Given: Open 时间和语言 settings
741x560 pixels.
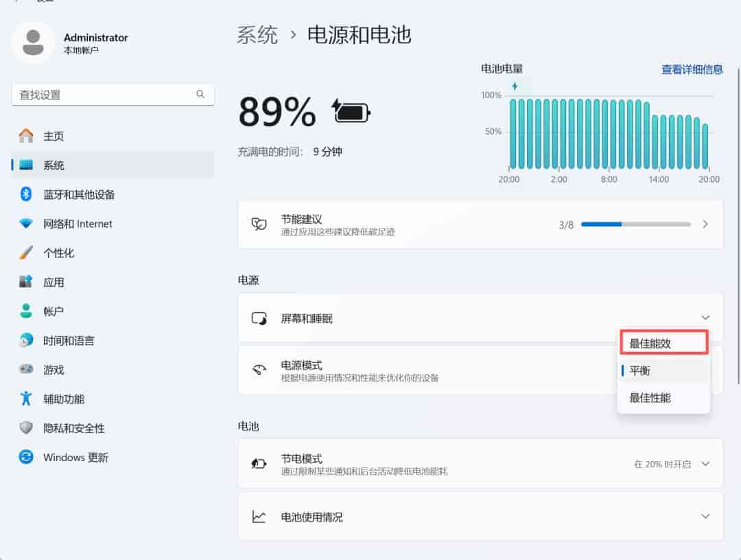Looking at the screenshot, I should point(113,340).
